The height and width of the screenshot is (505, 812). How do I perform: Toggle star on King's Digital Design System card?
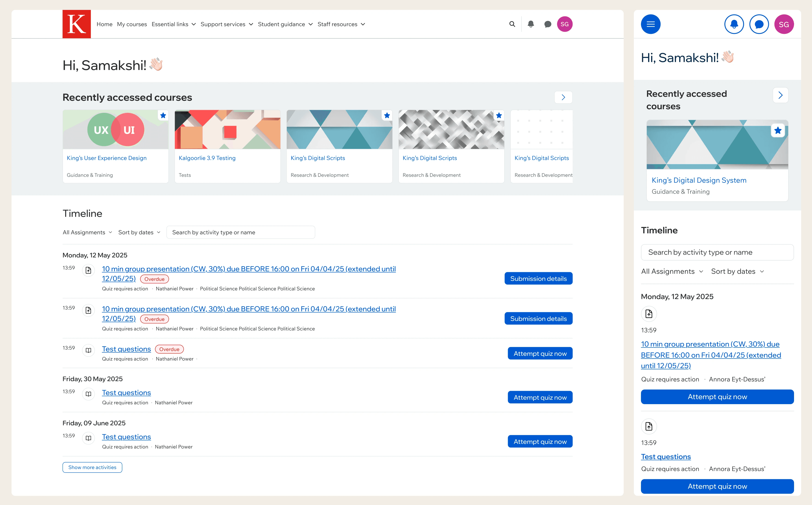tap(778, 130)
